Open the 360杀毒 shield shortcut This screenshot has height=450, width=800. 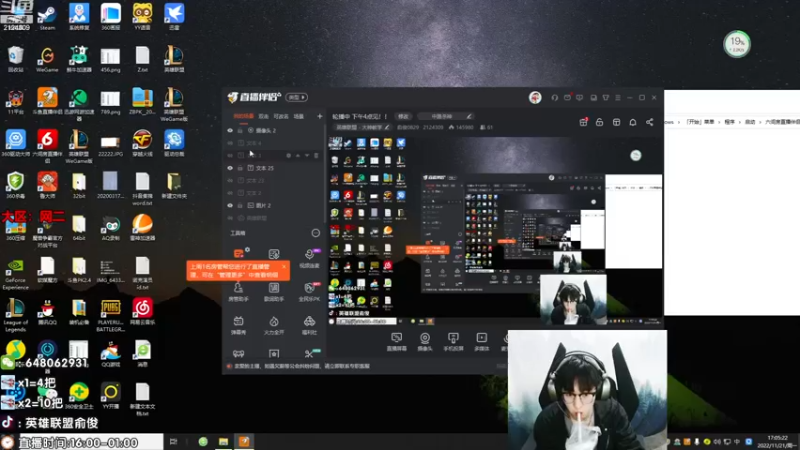[15, 184]
